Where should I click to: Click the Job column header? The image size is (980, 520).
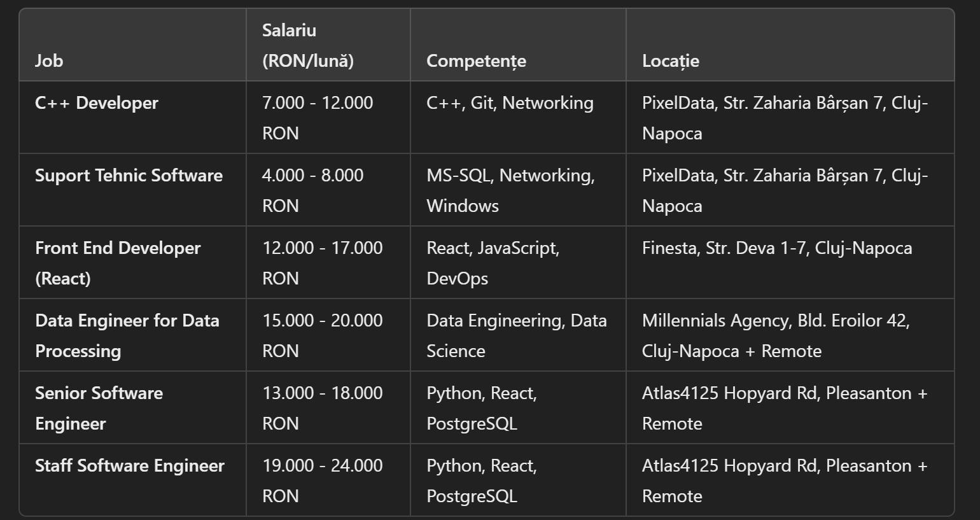point(49,60)
